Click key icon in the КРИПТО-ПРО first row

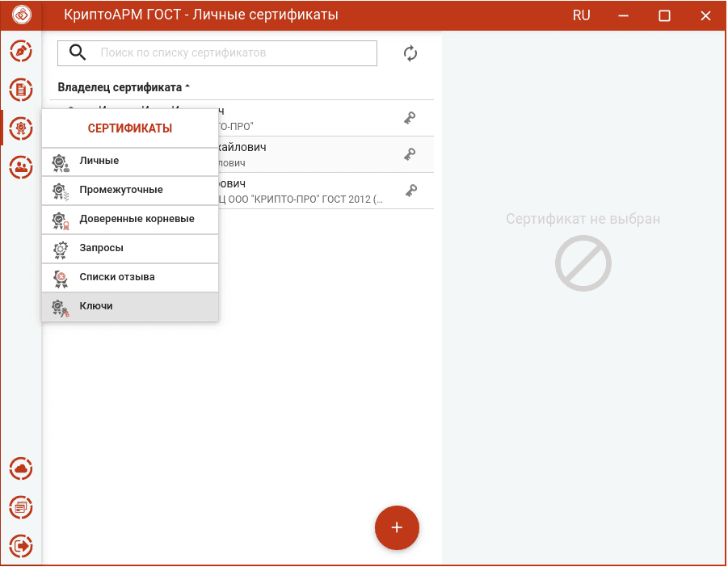pos(410,118)
